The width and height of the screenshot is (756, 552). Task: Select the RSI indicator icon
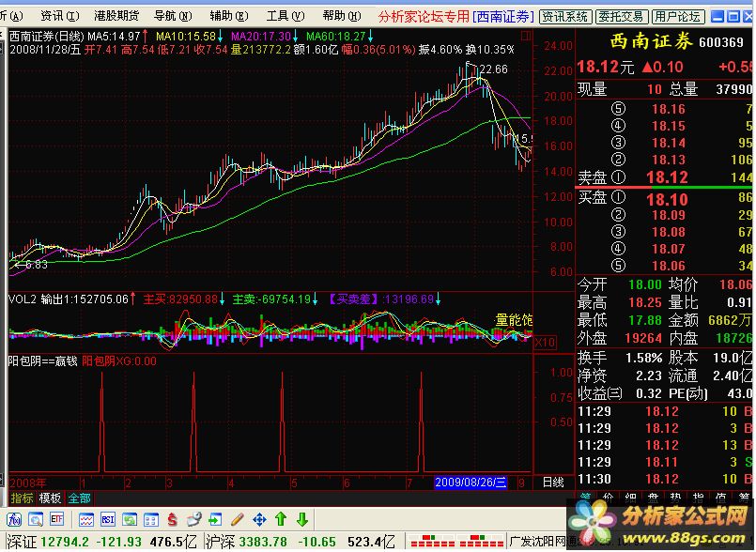108,520
